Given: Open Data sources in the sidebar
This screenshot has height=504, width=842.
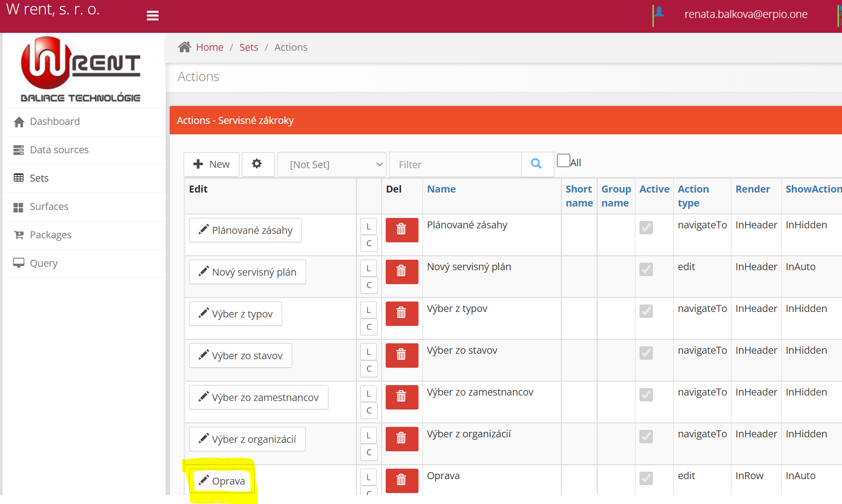Looking at the screenshot, I should point(59,150).
